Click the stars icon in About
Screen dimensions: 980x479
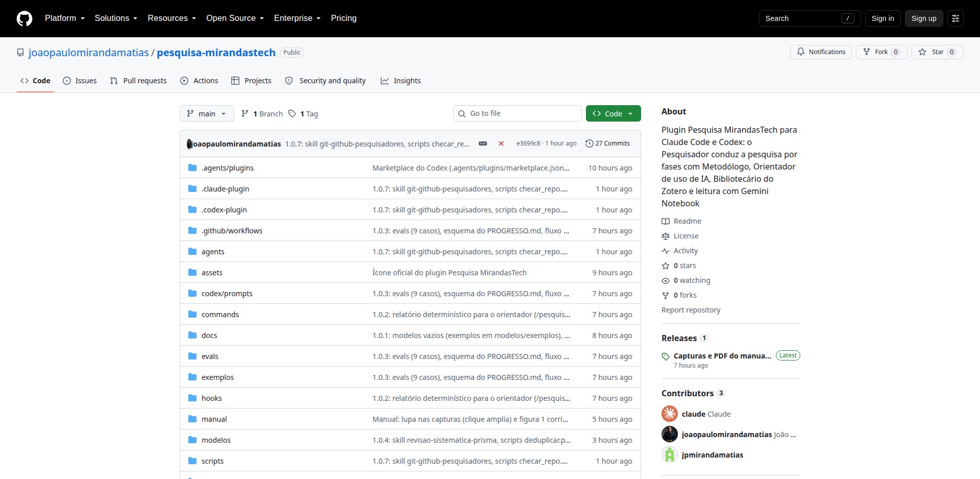[x=666, y=266]
